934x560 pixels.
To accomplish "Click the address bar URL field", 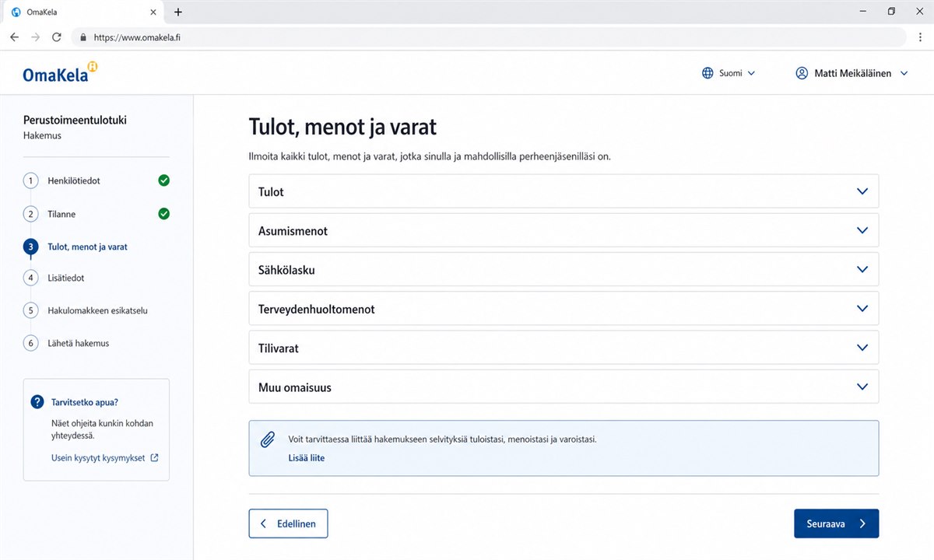I will point(489,37).
